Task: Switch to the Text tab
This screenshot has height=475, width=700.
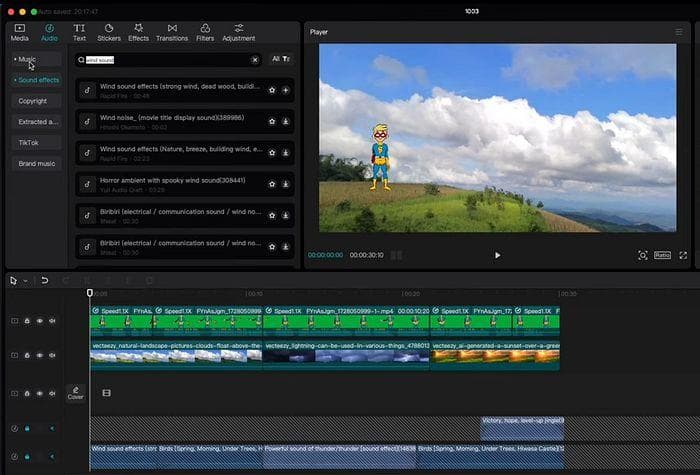Action: (79, 33)
